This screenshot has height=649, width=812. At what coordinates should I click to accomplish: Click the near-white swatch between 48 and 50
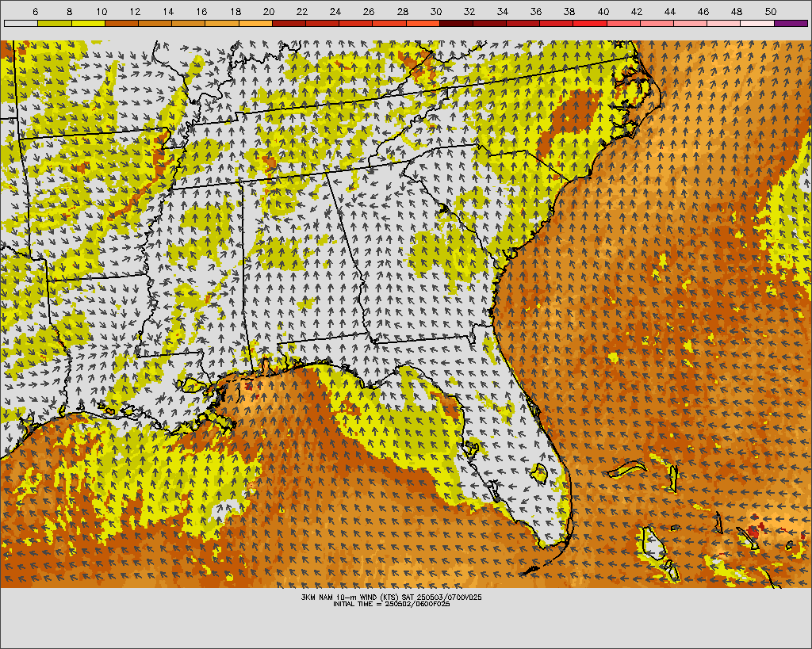[x=757, y=23]
